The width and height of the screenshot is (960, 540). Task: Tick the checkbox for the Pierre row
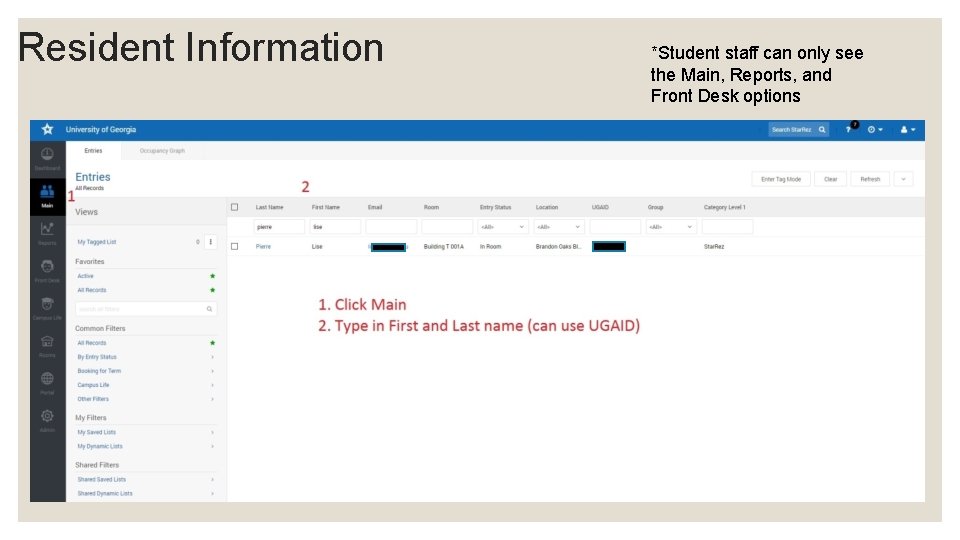coord(234,246)
